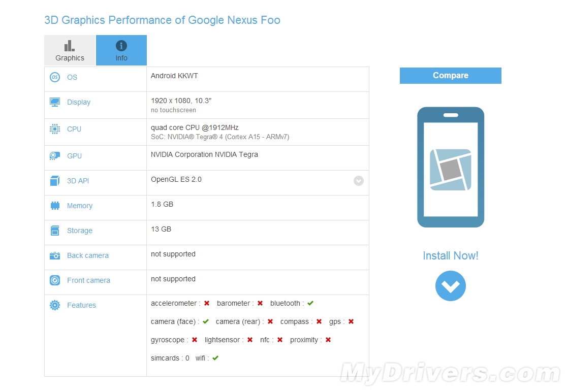Screen dimensions: 567x392
Task: Click the camera (rear) red cross
Action: click(x=270, y=321)
